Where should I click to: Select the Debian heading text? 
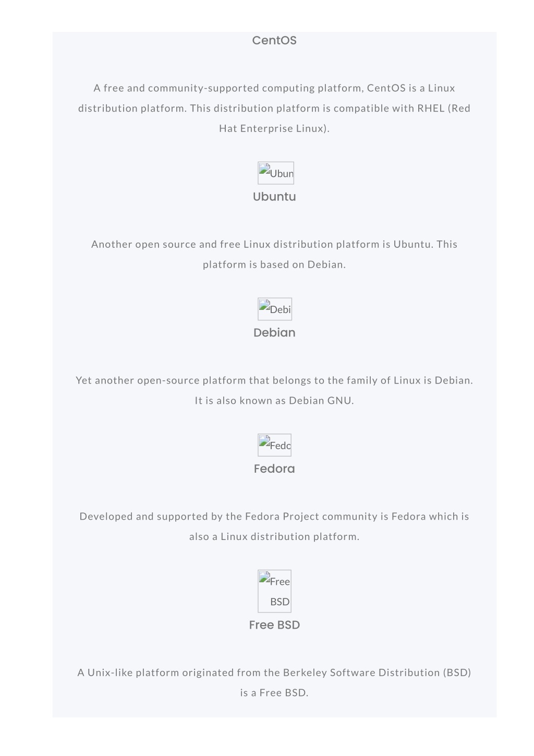tap(274, 332)
